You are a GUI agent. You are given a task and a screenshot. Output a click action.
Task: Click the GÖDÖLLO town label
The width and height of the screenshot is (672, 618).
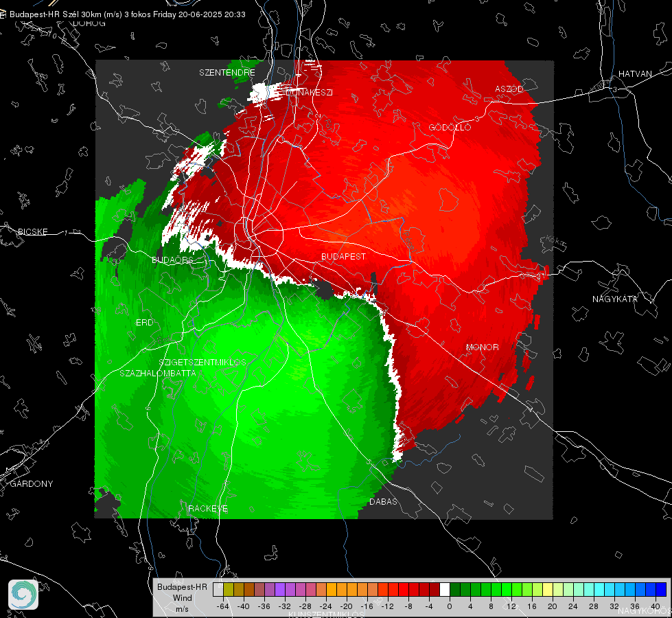coord(450,127)
